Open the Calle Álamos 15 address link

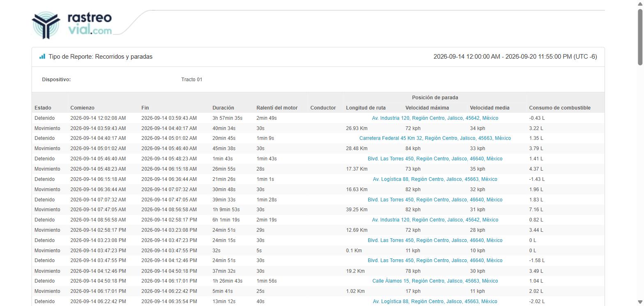pyautogui.click(x=435, y=281)
